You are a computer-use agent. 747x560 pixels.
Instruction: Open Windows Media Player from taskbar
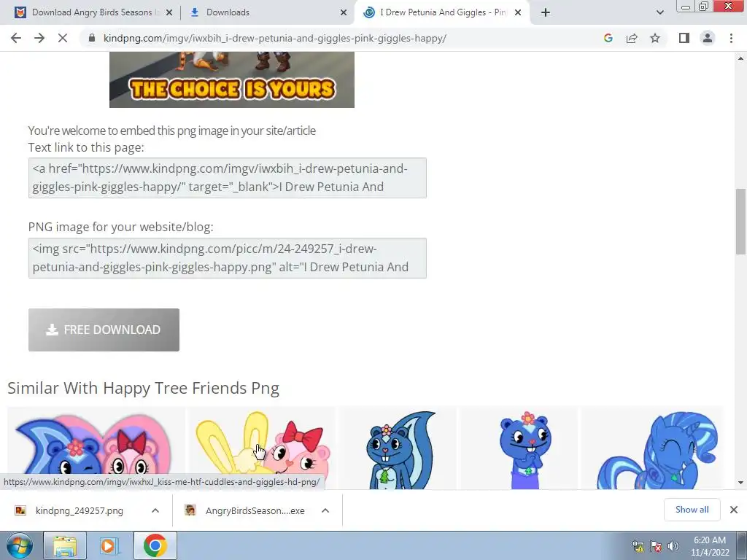[x=109, y=545]
